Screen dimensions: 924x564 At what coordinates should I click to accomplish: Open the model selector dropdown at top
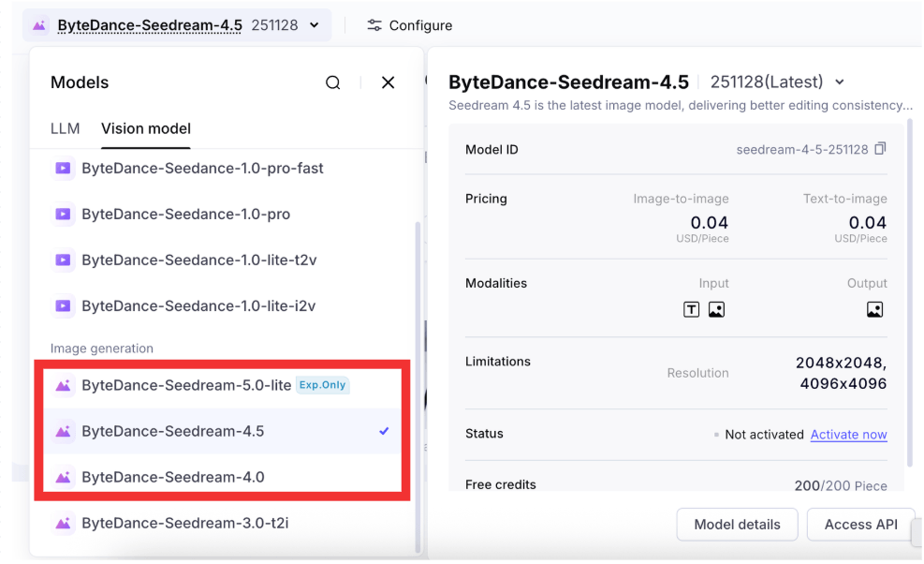(x=177, y=25)
